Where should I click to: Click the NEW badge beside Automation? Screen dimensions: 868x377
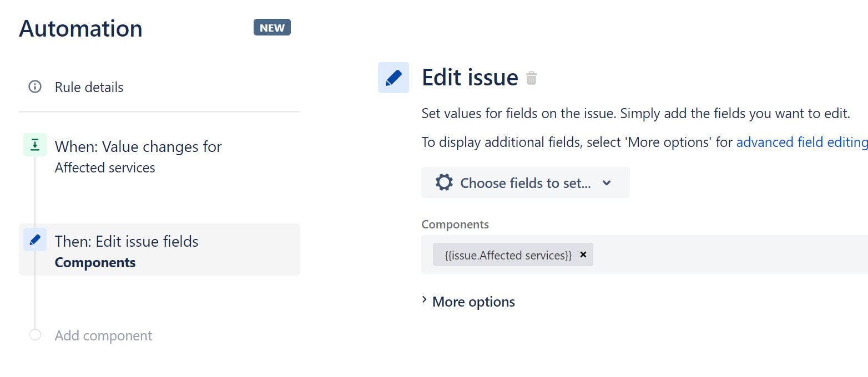[272, 27]
